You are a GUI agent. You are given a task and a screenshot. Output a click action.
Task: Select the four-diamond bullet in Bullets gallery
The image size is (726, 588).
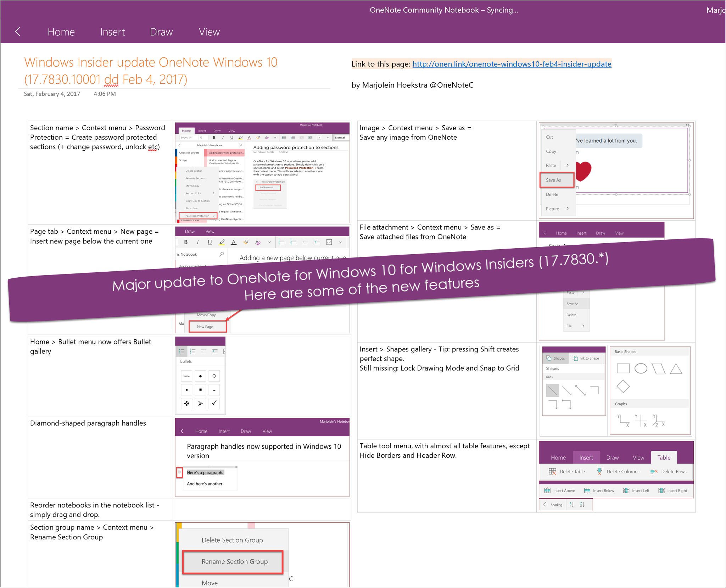186,404
